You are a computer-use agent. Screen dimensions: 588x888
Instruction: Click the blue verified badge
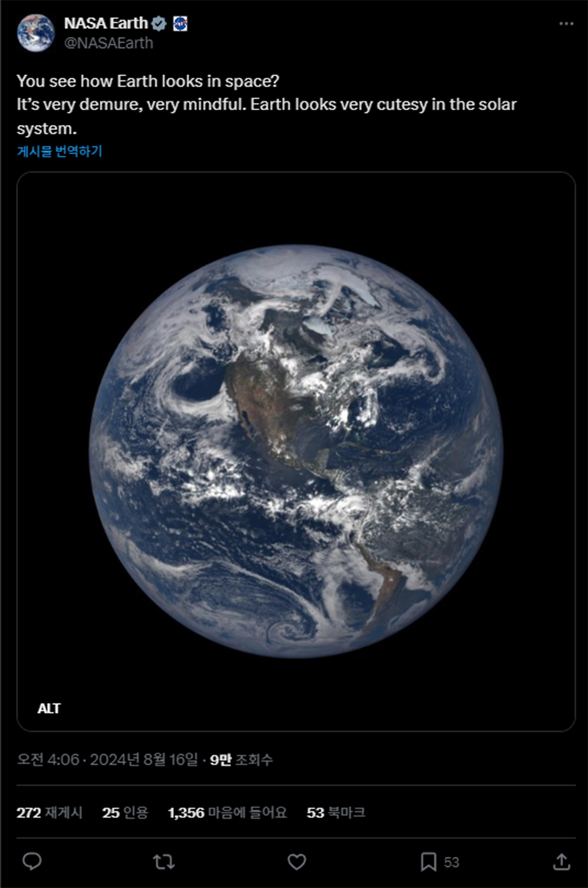coord(159,23)
